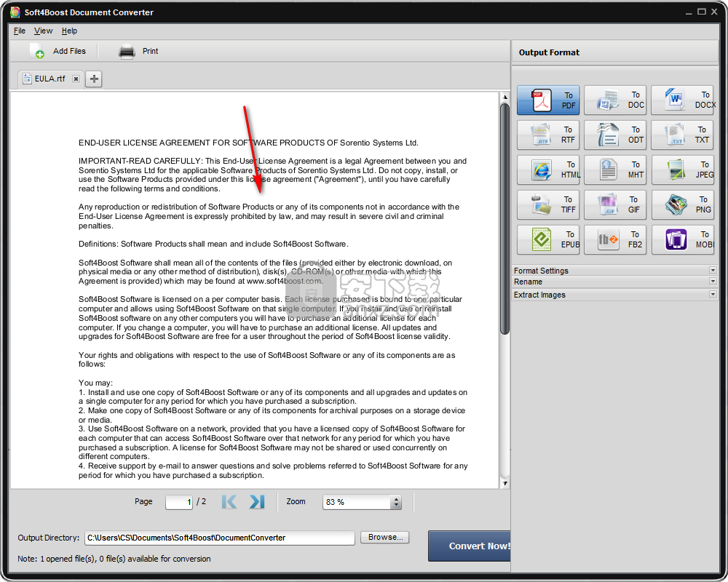Click the 'Zoom' label in the bottom bar
Screen dimensions: 728x582
[x=296, y=501]
